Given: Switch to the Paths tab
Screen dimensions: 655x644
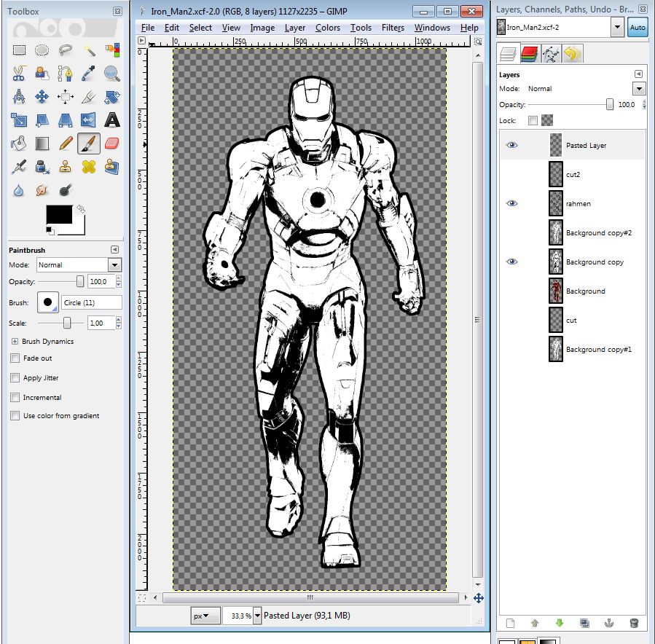Looking at the screenshot, I should 551,54.
